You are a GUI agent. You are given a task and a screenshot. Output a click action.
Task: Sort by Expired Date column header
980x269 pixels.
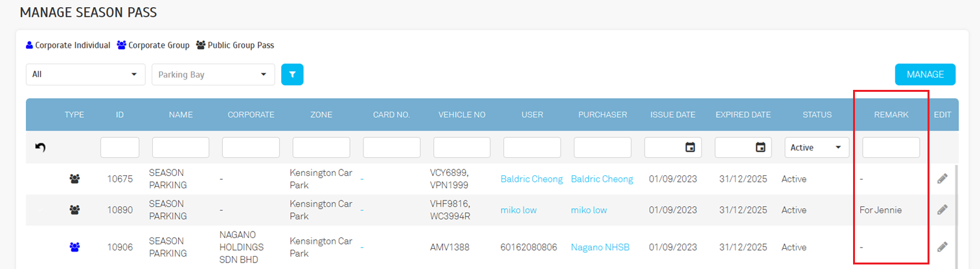(x=743, y=114)
